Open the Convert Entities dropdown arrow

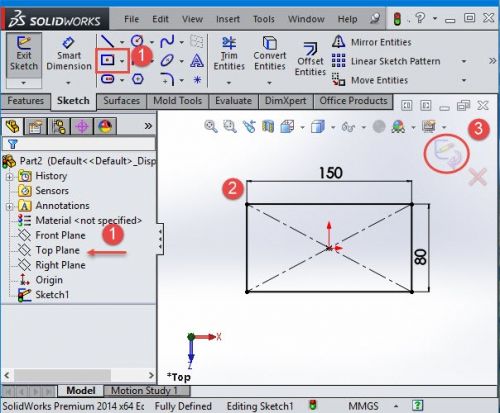pyautogui.click(x=269, y=83)
